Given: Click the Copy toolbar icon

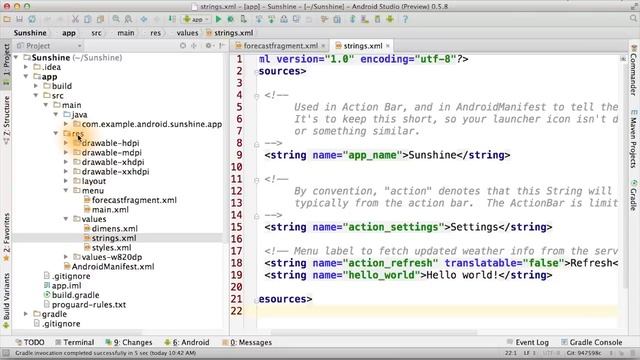Looking at the screenshot, I should [87, 19].
